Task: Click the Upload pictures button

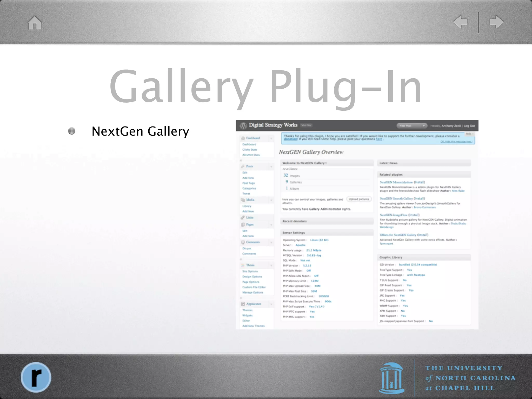Action: 359,199
